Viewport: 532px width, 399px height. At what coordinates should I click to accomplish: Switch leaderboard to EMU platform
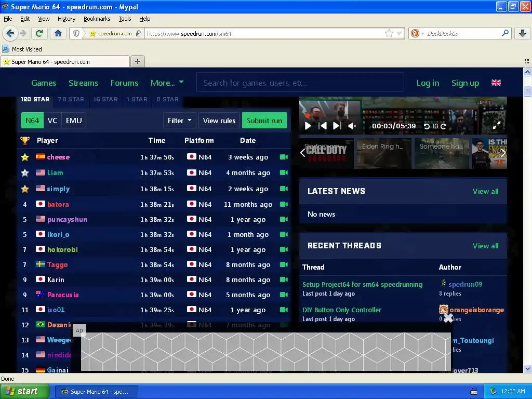coord(74,121)
